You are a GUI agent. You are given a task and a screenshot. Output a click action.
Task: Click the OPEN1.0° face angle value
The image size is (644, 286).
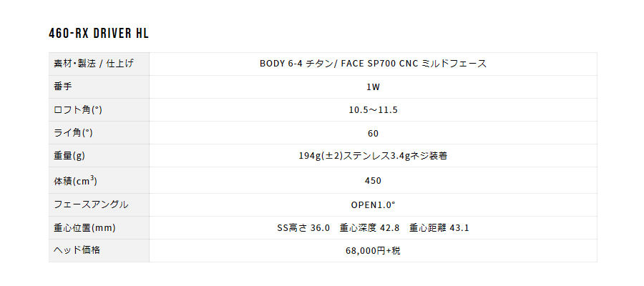373,204
